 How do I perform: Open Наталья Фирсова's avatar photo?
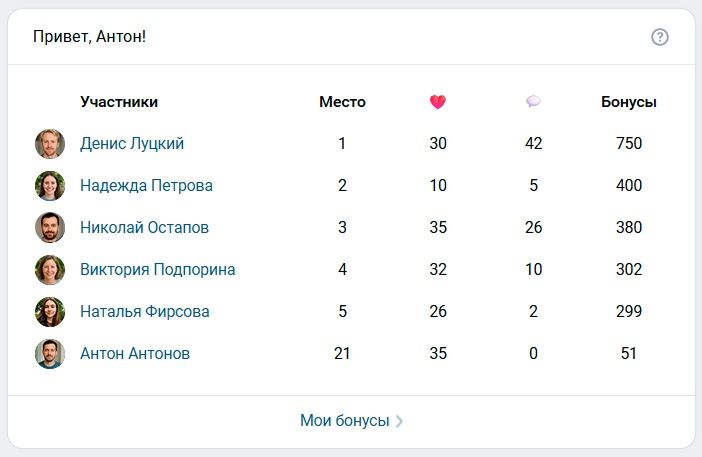pos(50,312)
